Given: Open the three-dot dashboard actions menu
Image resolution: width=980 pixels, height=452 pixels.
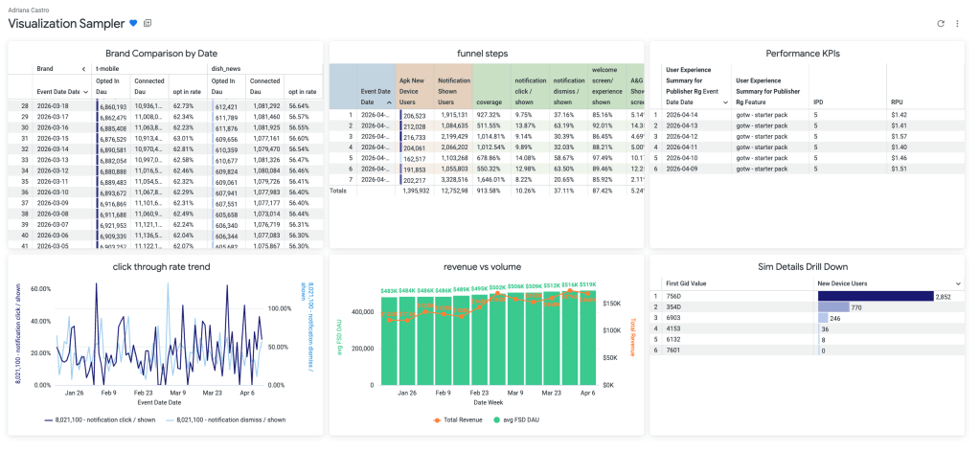Looking at the screenshot, I should [957, 23].
